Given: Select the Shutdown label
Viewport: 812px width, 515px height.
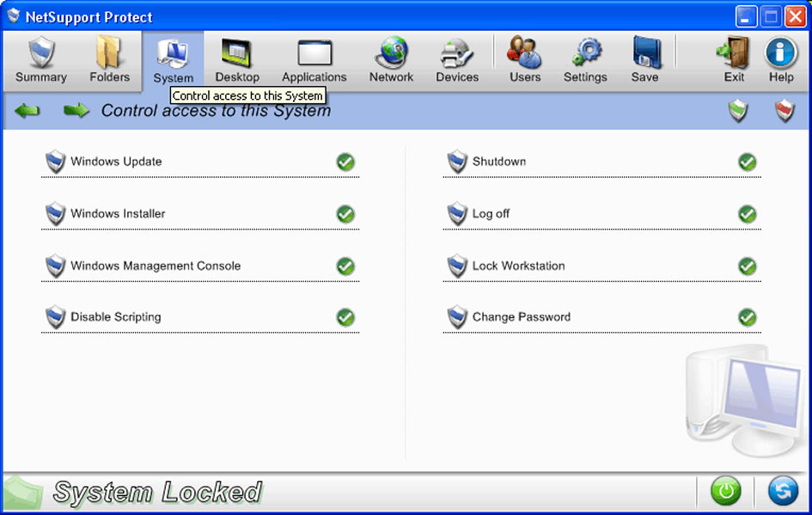Looking at the screenshot, I should click(498, 162).
